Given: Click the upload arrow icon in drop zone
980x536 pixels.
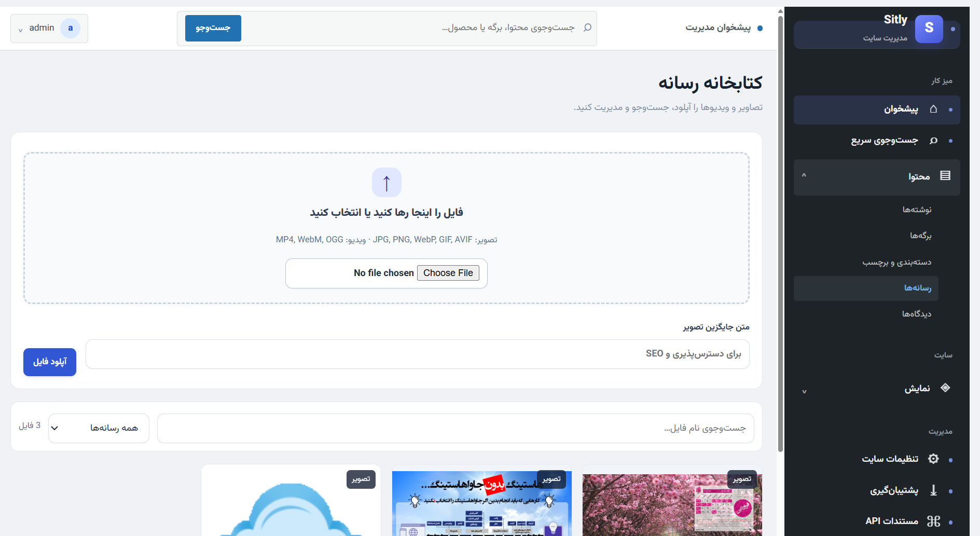Looking at the screenshot, I should 387,183.
